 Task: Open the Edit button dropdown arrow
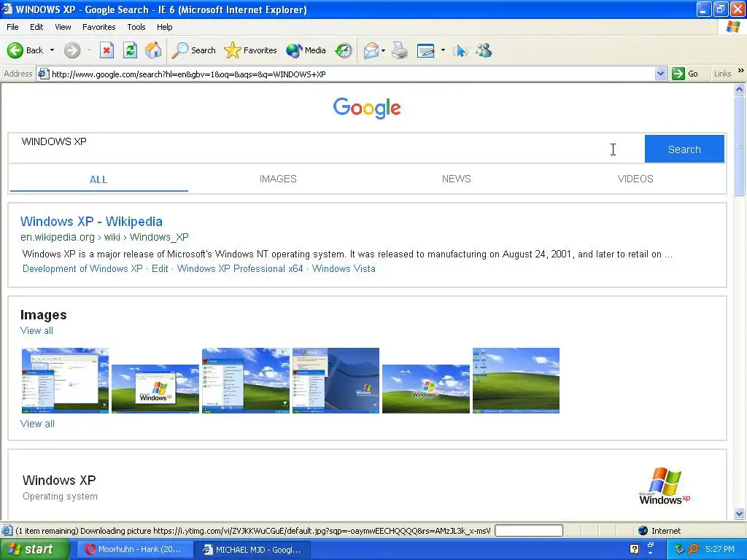click(443, 50)
